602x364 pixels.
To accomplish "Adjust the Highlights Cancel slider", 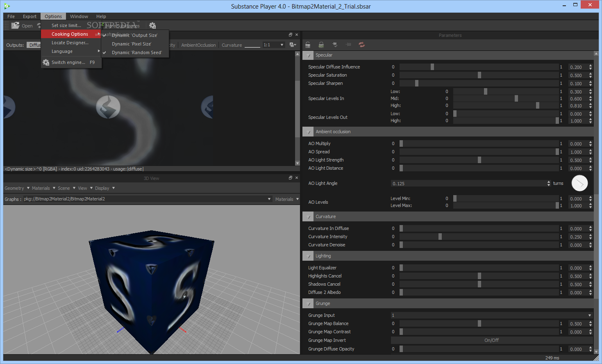I will point(479,276).
